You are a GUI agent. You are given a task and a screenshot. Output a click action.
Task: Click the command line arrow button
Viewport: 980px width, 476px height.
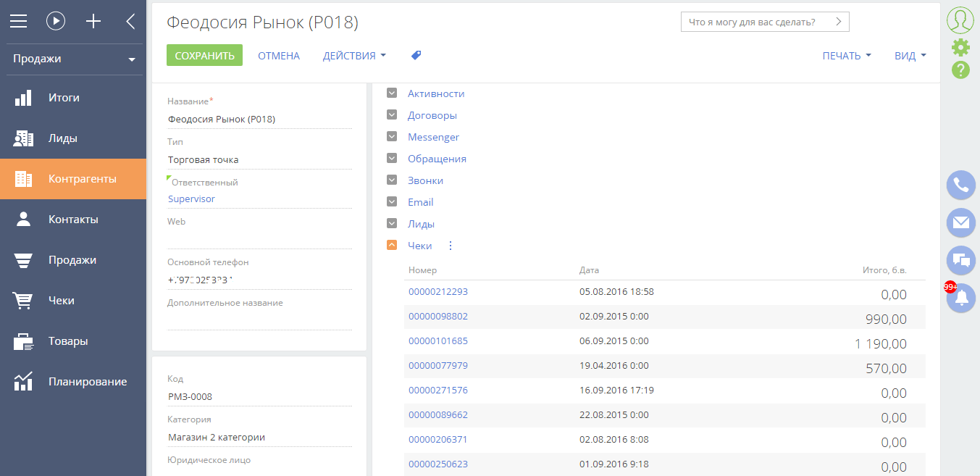(x=839, y=22)
